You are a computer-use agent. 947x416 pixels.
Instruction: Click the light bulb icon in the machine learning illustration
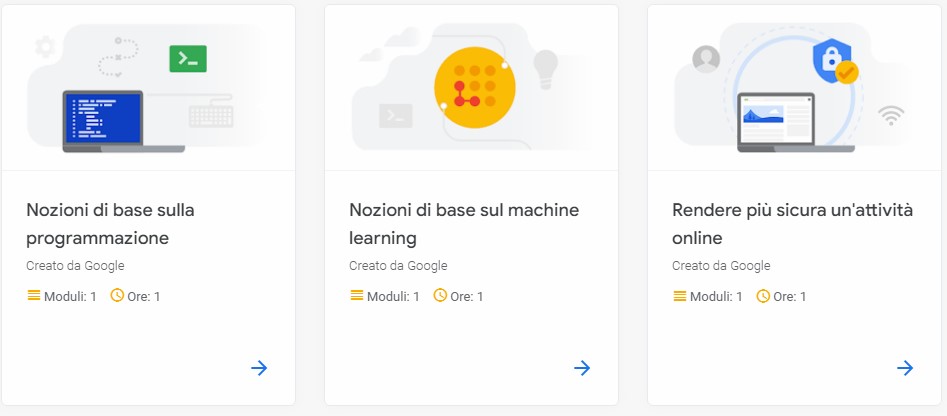coord(545,69)
